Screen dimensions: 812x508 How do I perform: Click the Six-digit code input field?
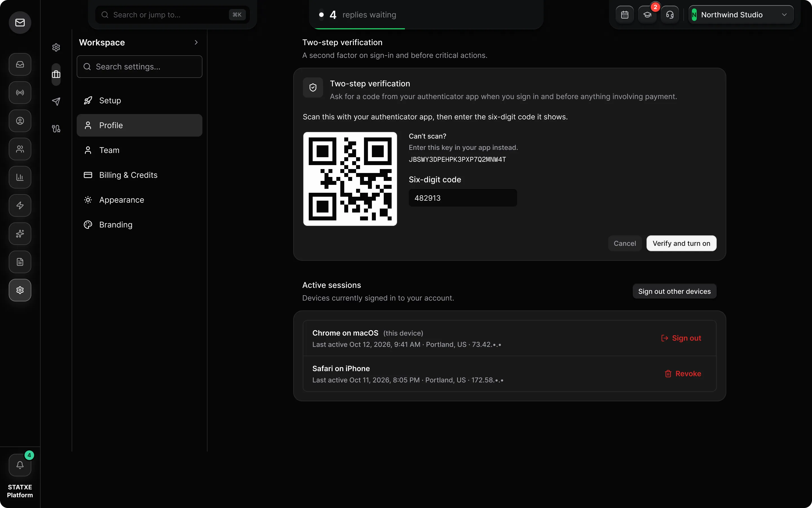(x=463, y=198)
